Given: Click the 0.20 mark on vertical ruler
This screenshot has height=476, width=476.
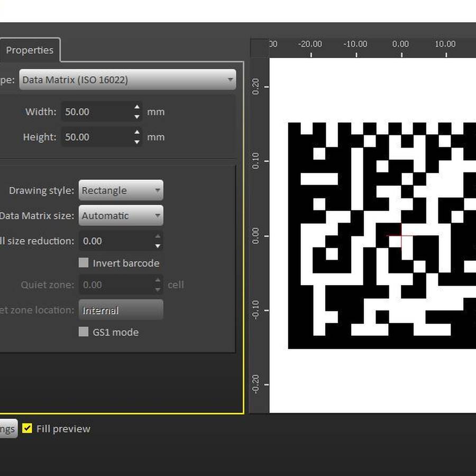Looking at the screenshot, I should pyautogui.click(x=255, y=87).
